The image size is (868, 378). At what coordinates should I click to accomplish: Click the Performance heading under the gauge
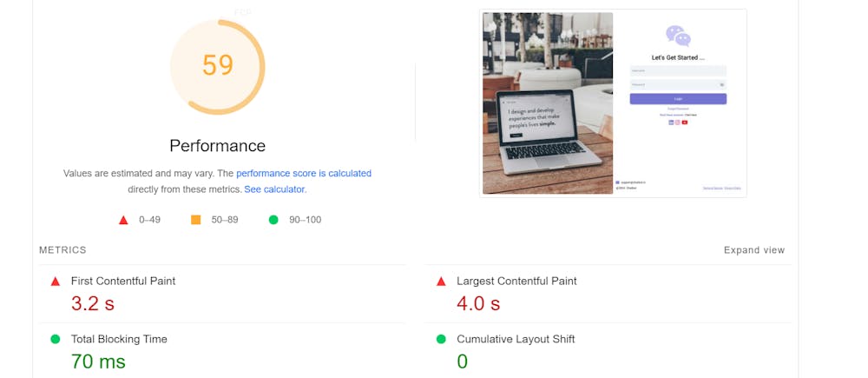pos(217,146)
